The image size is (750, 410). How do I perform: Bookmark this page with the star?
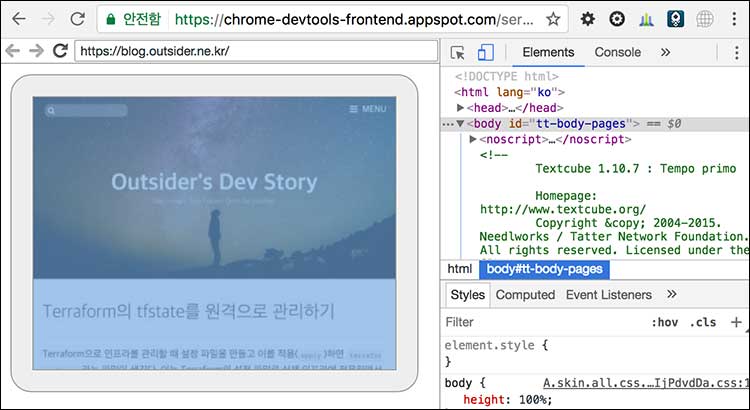point(553,19)
